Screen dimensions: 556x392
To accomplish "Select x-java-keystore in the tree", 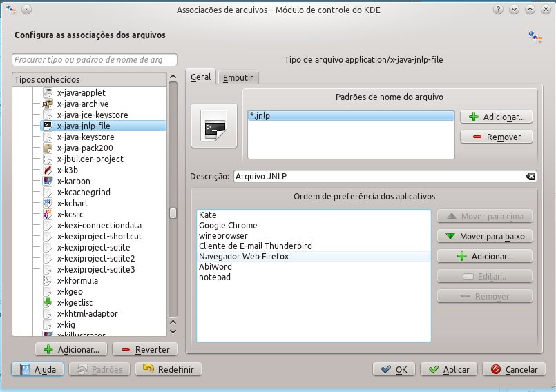I will 86,137.
